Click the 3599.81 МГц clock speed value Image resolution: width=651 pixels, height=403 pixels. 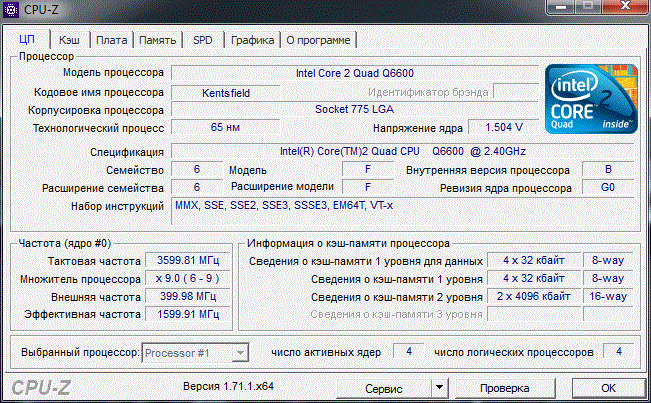pos(188,260)
